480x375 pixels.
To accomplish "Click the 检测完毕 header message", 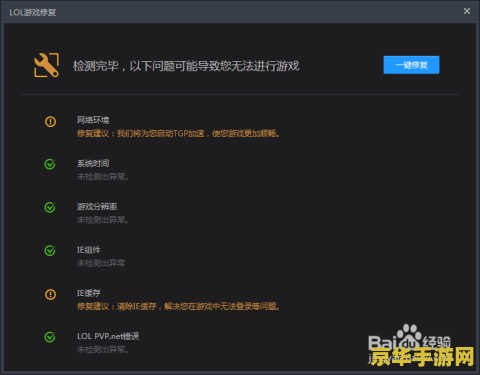I will 186,66.
